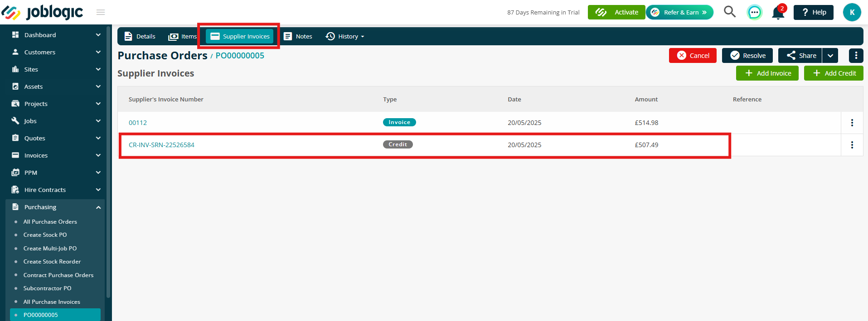Switch to the Items tab

[x=183, y=36]
